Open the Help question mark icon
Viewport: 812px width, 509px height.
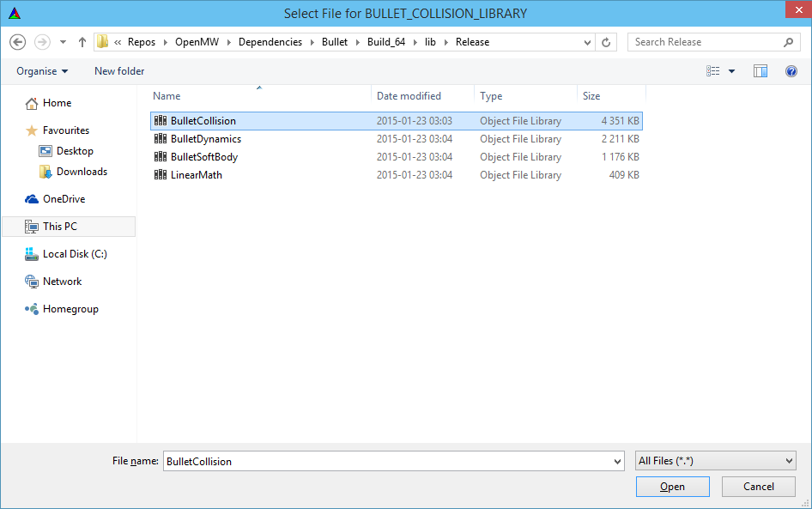point(791,71)
